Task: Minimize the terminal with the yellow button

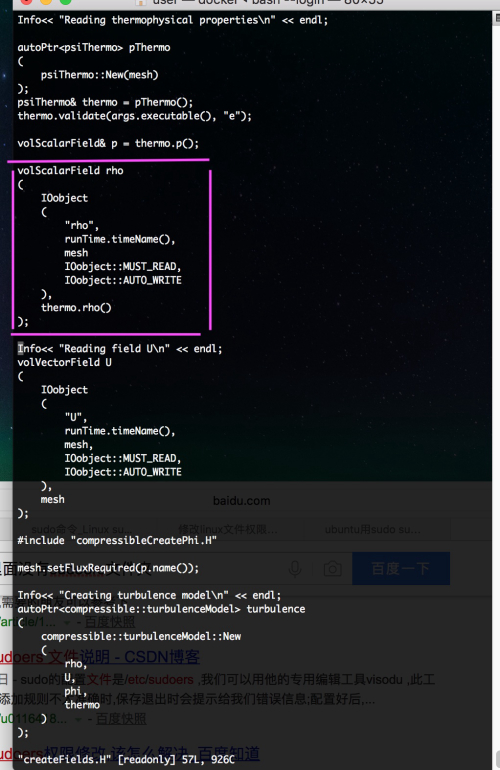Action: tap(46, 1)
